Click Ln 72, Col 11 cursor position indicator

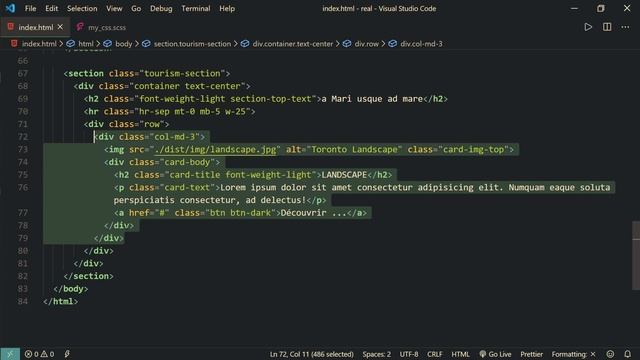[x=311, y=354]
